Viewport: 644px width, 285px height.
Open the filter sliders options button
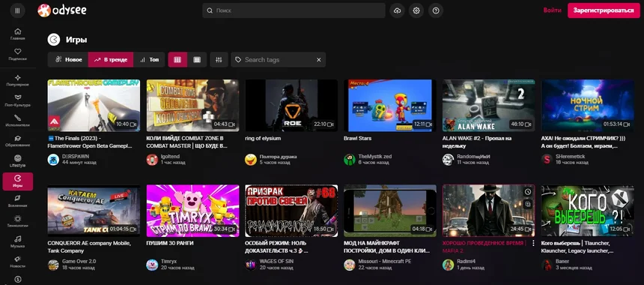219,60
